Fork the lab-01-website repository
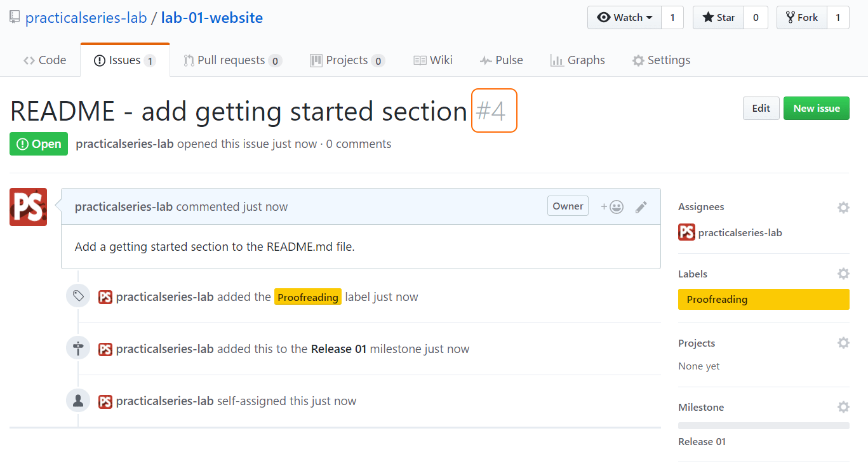This screenshot has width=868, height=466. tap(802, 18)
